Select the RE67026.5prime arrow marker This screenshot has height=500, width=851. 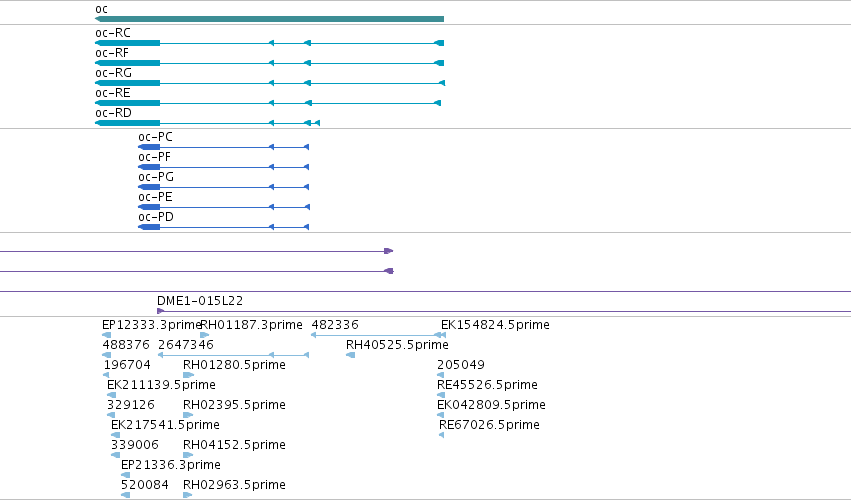(441, 435)
